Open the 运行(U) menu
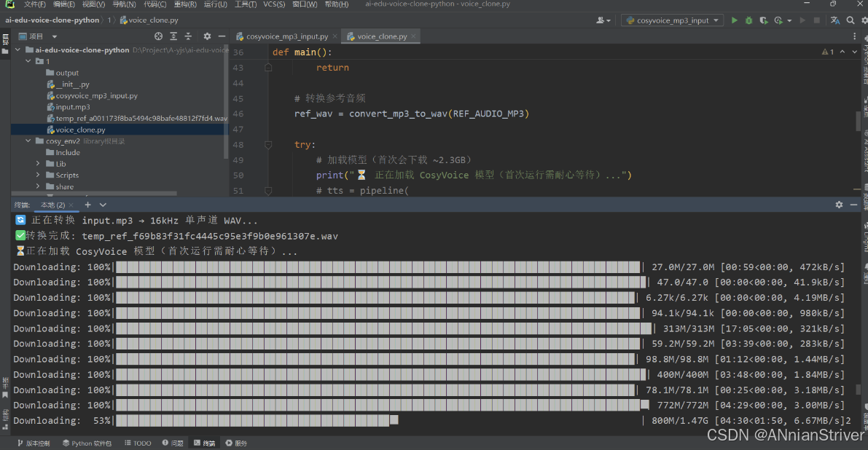 click(215, 4)
